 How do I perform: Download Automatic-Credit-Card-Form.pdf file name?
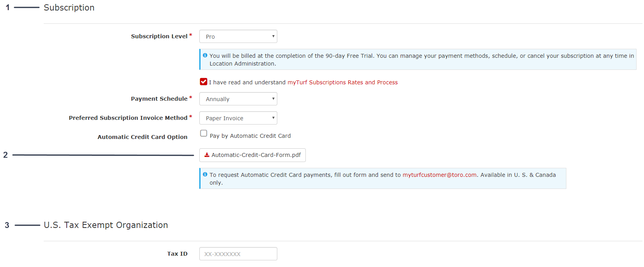click(x=256, y=155)
